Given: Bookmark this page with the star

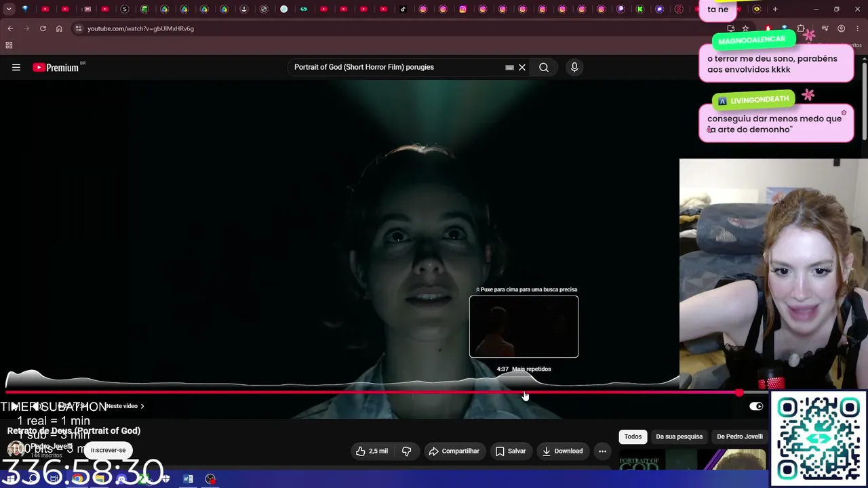Looking at the screenshot, I should pos(745,28).
